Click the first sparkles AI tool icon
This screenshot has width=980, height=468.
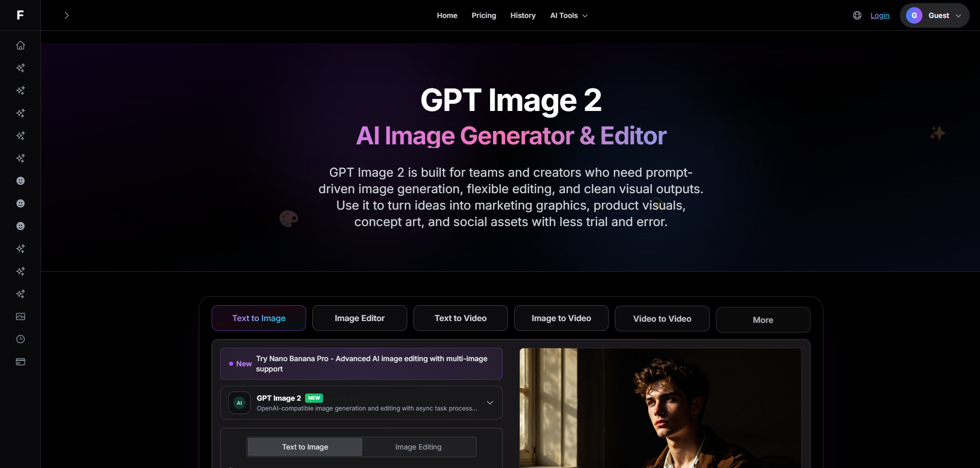tap(20, 68)
